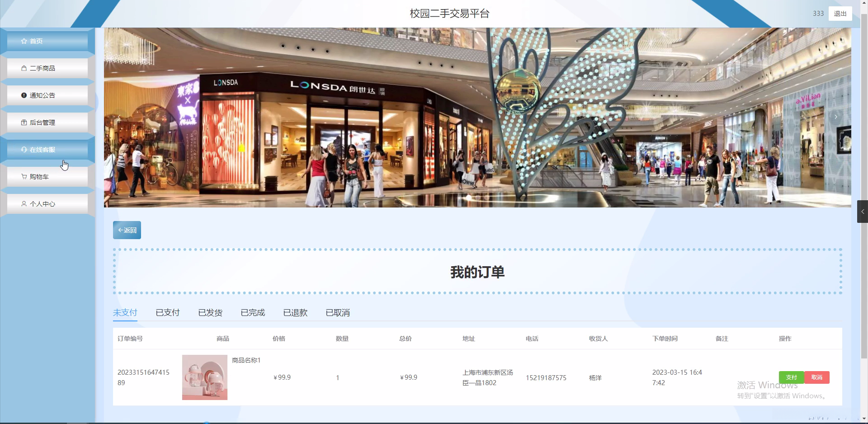Show the next carousel banner image
This screenshot has width=868, height=424.
pos(836,117)
